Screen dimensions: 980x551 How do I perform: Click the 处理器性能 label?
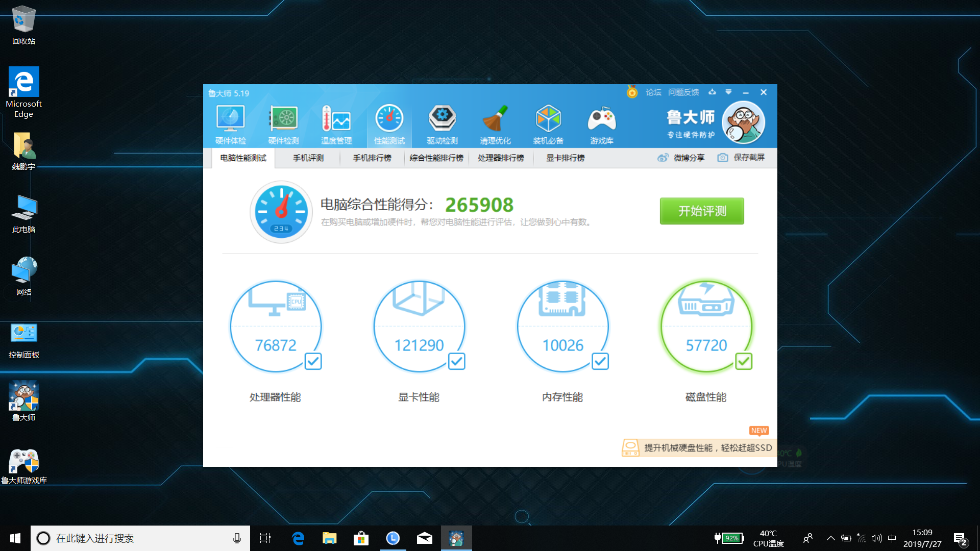[275, 397]
